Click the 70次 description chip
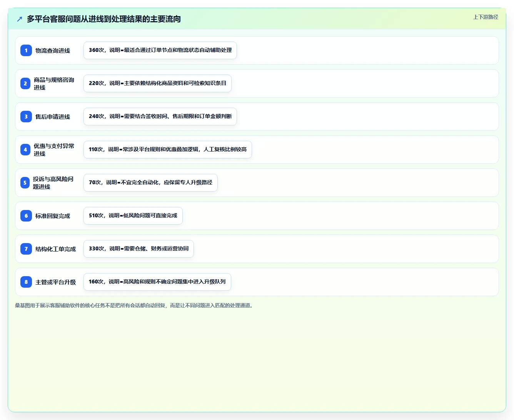The height and width of the screenshot is (420, 514). tap(150, 183)
